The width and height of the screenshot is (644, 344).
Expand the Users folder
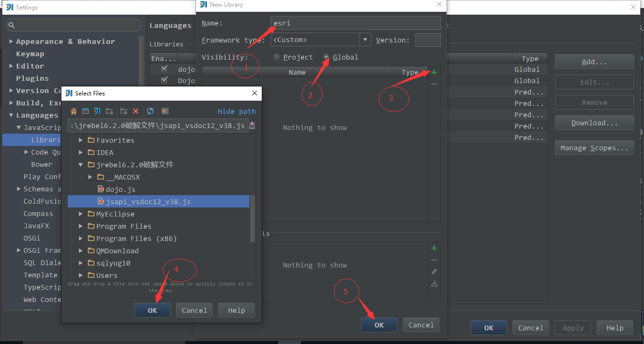point(81,275)
